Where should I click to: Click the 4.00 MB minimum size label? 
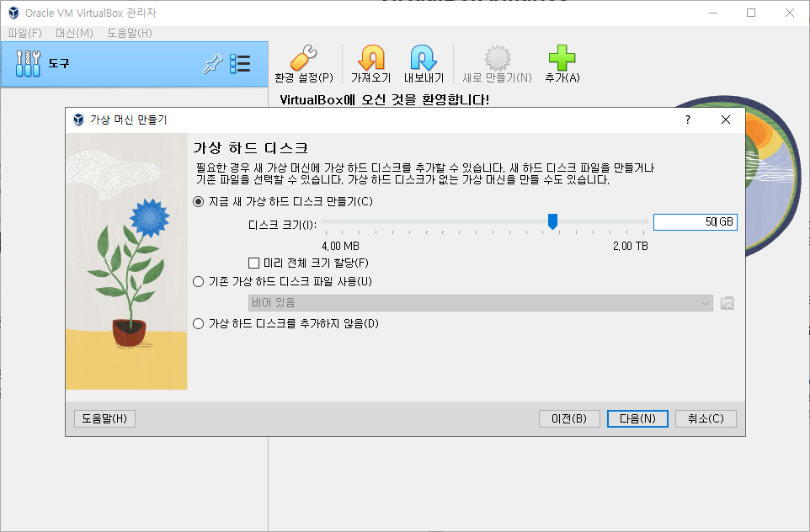tap(340, 247)
